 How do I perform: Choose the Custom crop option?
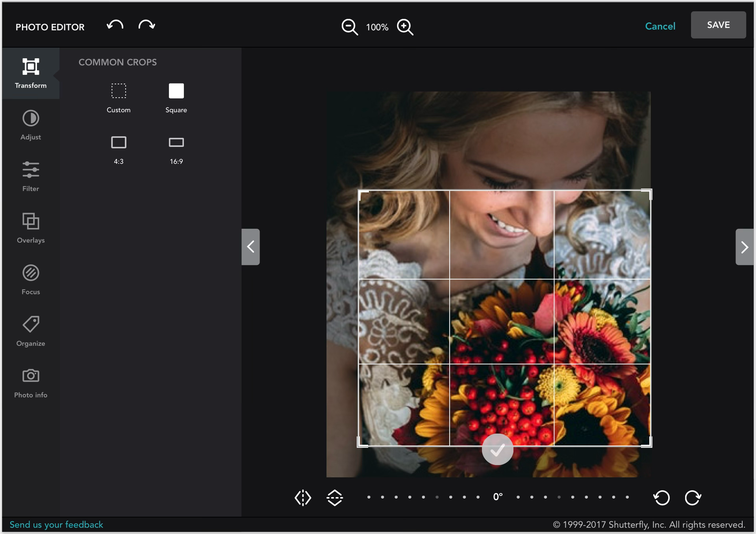(x=119, y=97)
